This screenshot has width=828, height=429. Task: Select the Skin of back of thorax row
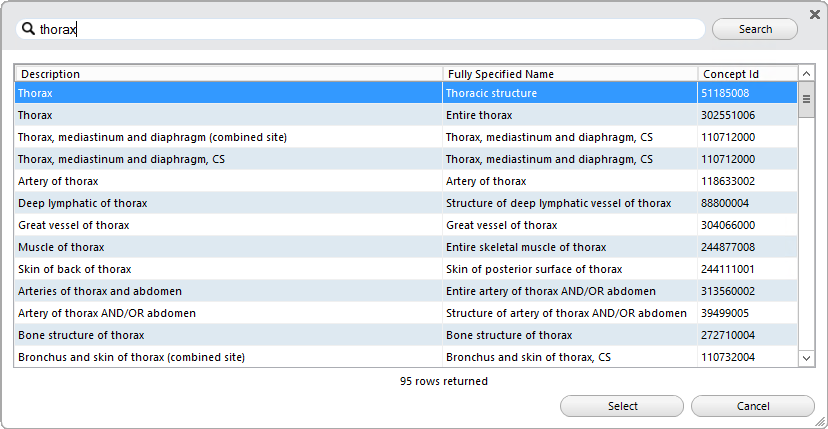pyautogui.click(x=406, y=269)
